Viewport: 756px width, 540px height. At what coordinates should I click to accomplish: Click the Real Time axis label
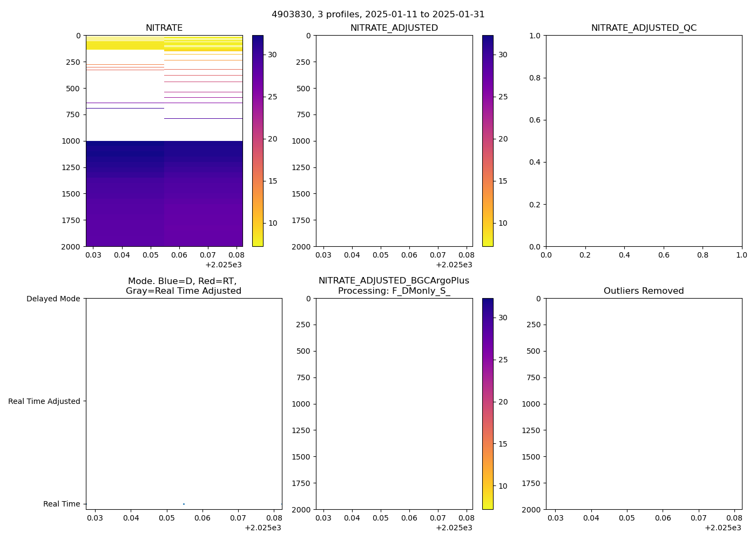(62, 504)
